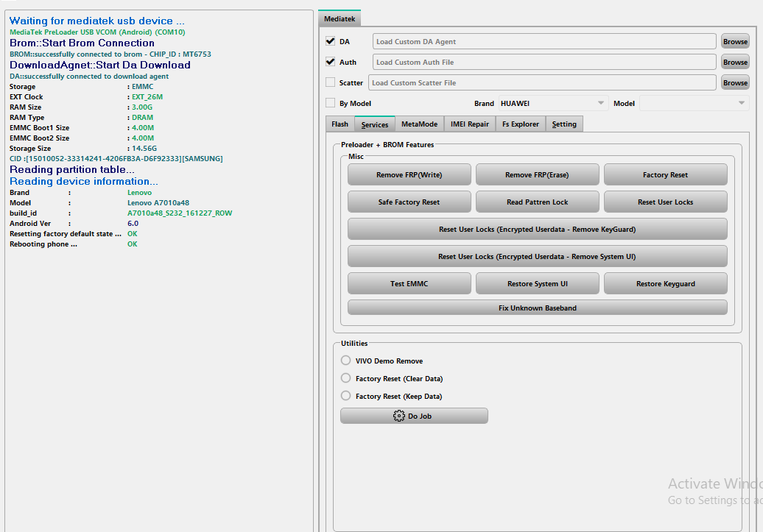The height and width of the screenshot is (532, 763).
Task: Uncheck the DA checkbox
Action: click(331, 41)
